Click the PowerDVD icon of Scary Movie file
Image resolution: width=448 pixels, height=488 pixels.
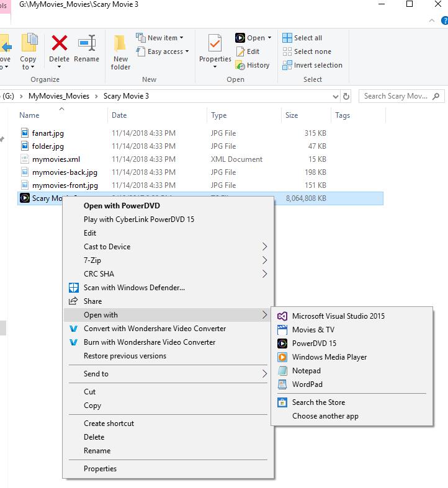tap(25, 198)
